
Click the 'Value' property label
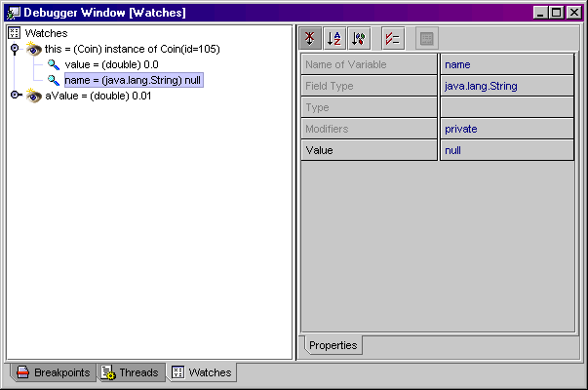tap(369, 150)
